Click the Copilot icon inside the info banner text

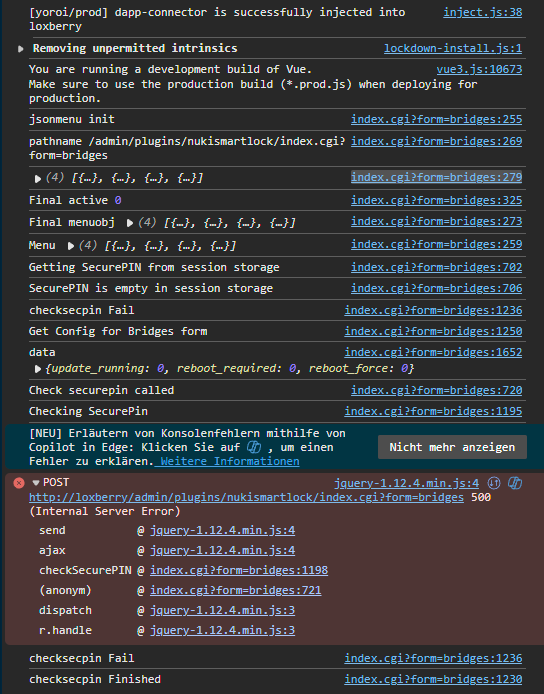254,447
